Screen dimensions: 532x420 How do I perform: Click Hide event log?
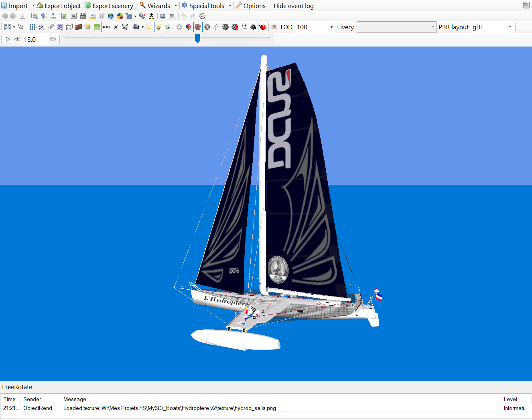point(294,6)
